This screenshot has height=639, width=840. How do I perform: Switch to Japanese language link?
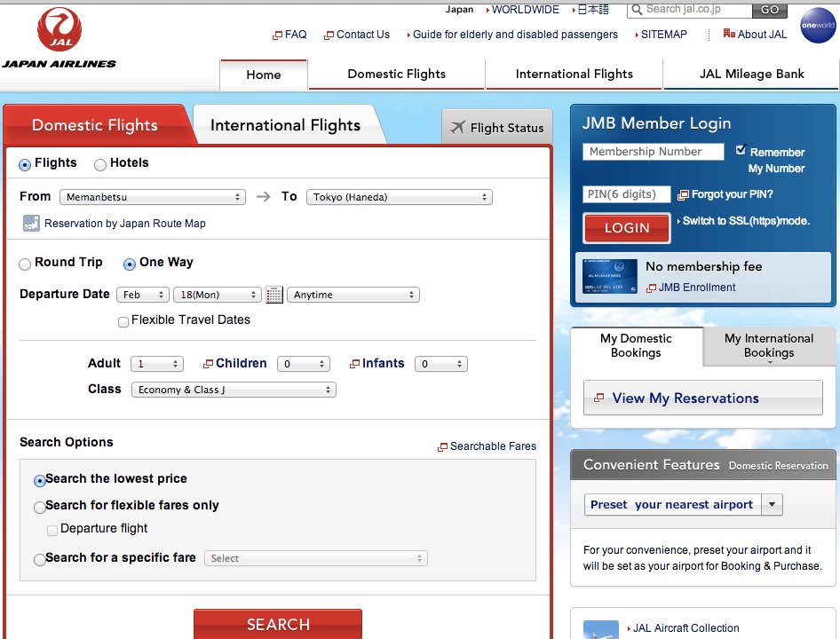tap(593, 10)
